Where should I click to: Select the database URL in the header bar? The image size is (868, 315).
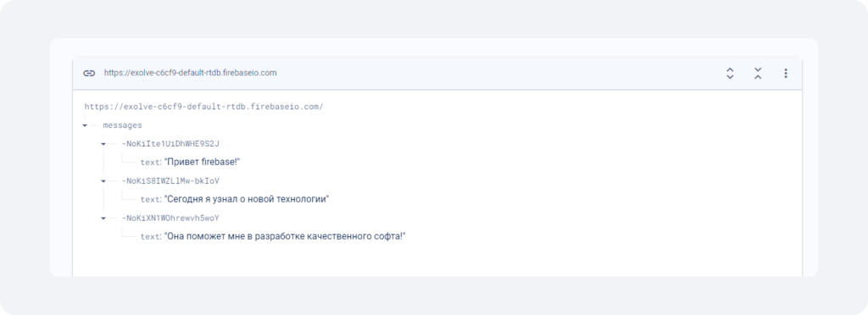pyautogui.click(x=191, y=73)
